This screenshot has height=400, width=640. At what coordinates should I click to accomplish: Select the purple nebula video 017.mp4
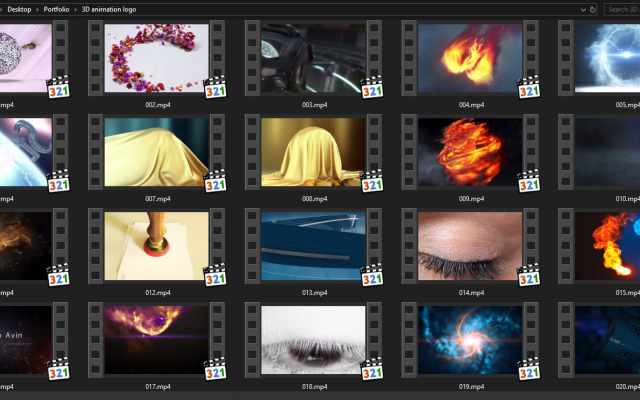(x=157, y=339)
